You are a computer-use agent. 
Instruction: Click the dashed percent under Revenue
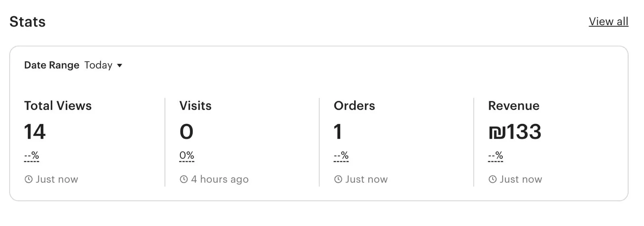click(495, 156)
